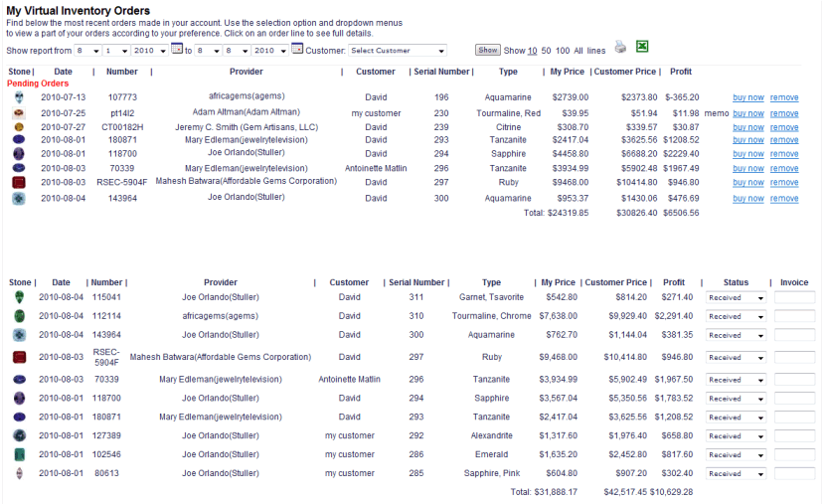Open the end date calendar picker
828x504 pixels.
click(296, 50)
